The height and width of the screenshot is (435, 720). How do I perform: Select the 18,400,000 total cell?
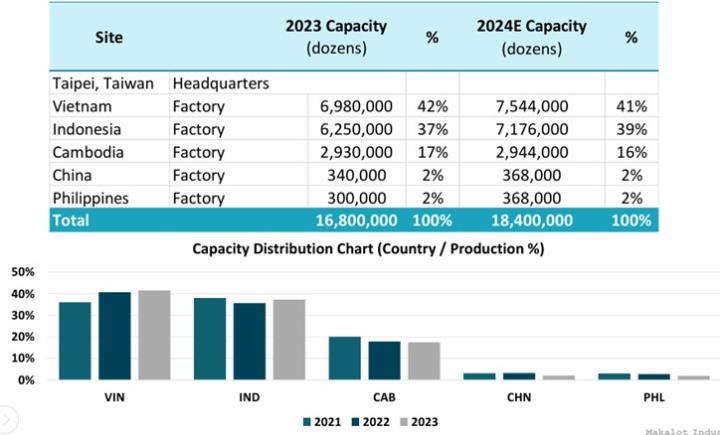[x=532, y=220]
